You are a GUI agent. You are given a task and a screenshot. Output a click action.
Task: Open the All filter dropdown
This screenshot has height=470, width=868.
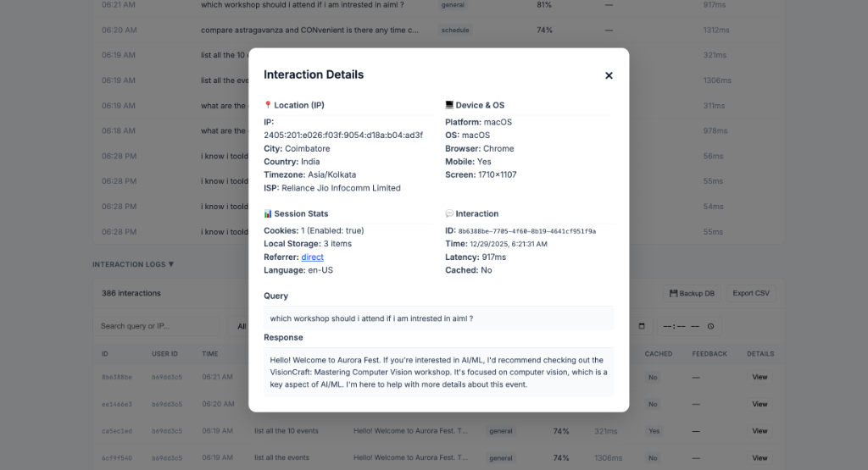point(242,326)
